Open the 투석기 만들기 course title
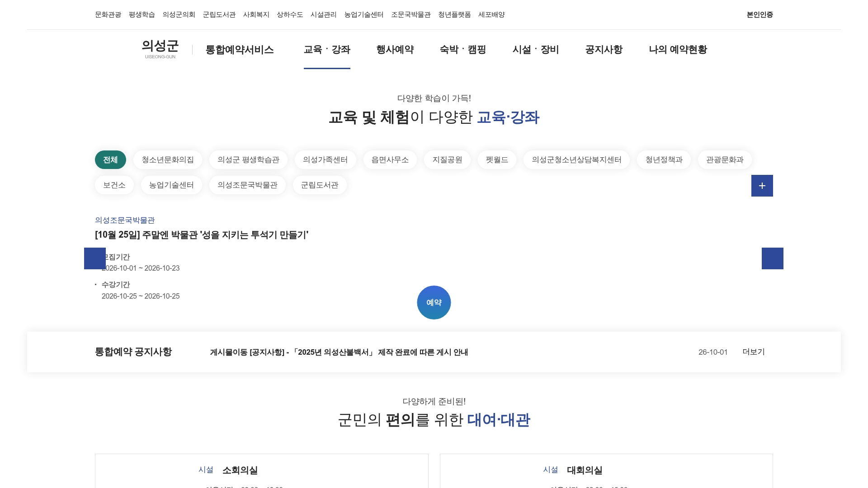 (202, 235)
